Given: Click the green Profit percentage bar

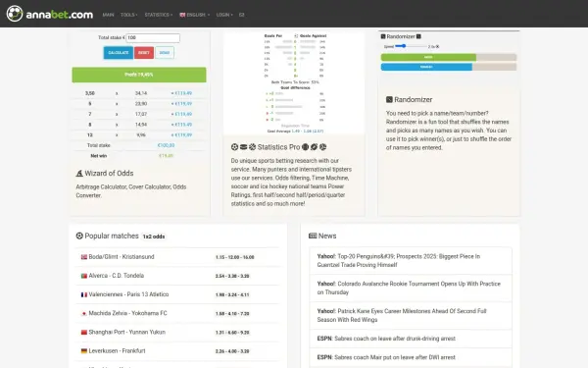Looking at the screenshot, I should tap(139, 75).
